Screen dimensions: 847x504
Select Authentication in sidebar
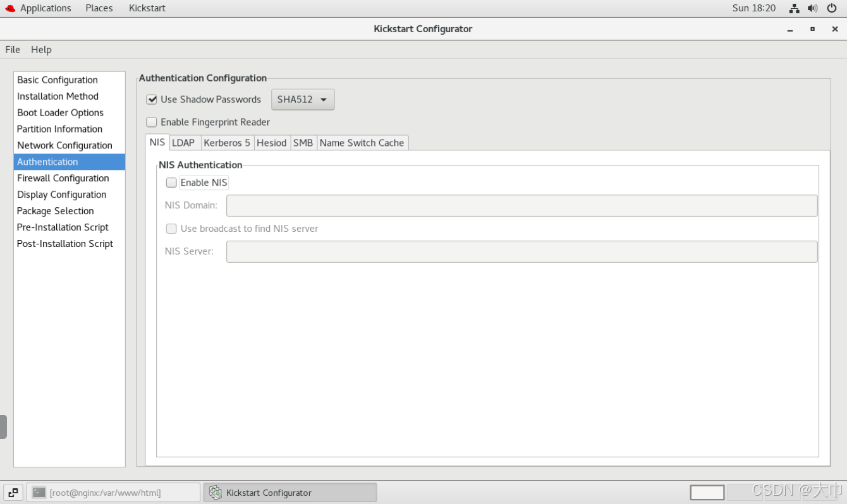tap(70, 162)
